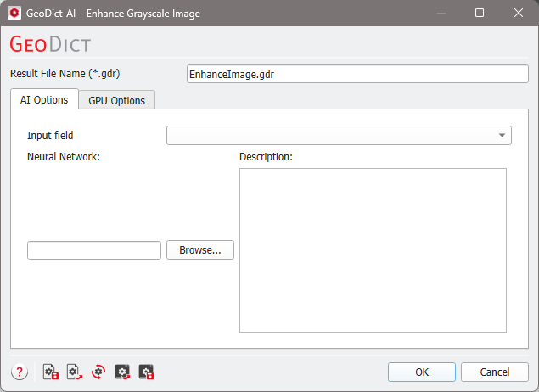Open the Input field dropdown

click(x=339, y=136)
